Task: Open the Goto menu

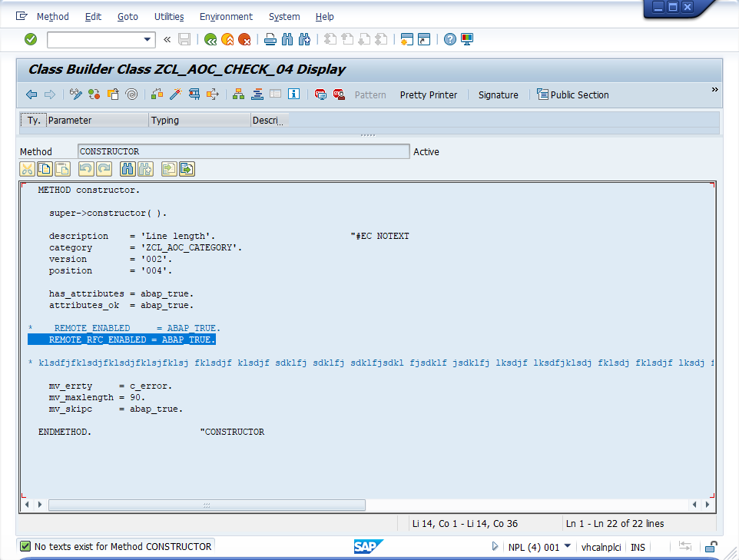Action: (128, 16)
